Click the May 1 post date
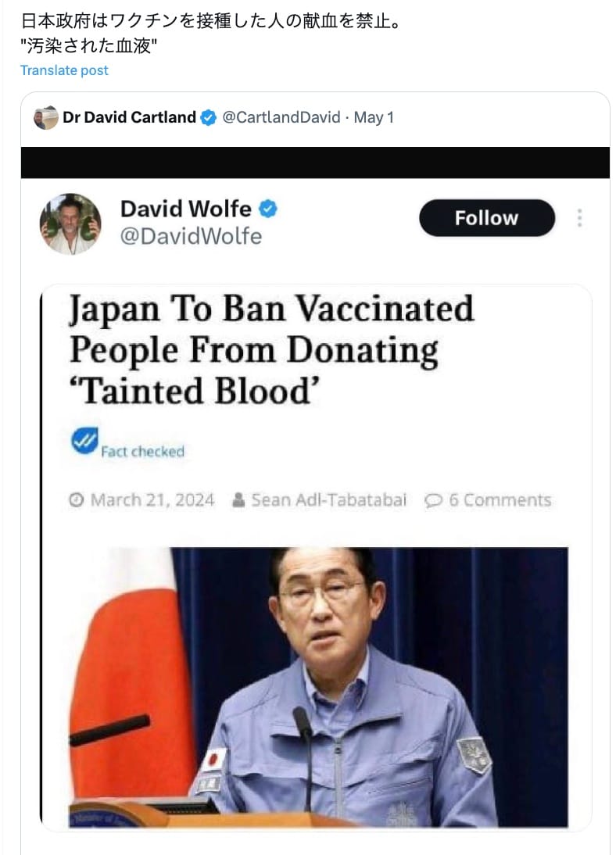Screen dimensions: 616x855 tap(374, 117)
